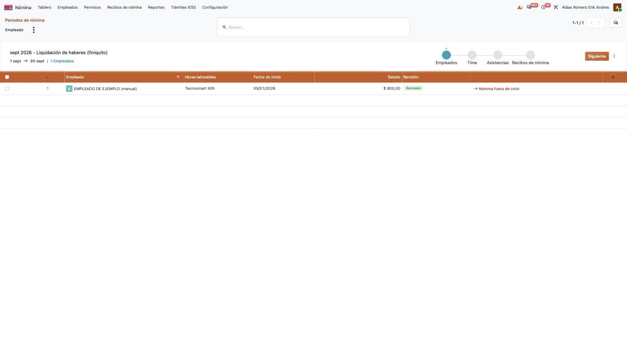Open the Reportes menu
The width and height of the screenshot is (627, 364).
click(156, 7)
